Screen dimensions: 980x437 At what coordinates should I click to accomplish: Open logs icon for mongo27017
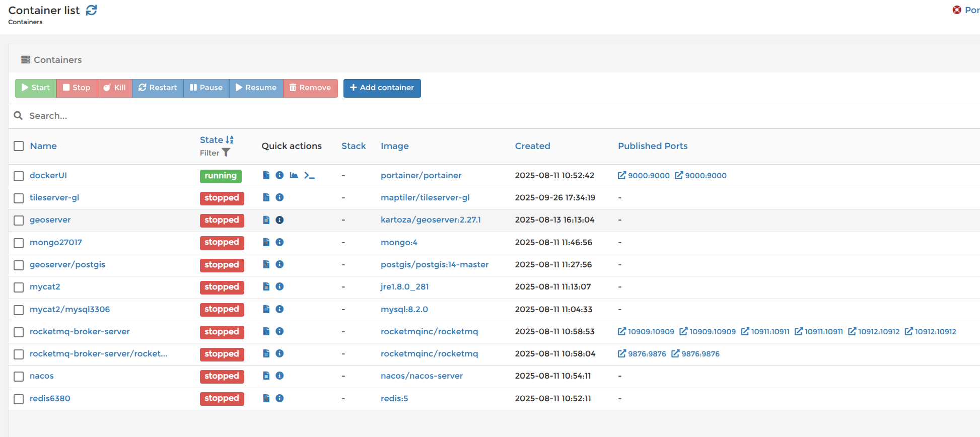point(266,242)
